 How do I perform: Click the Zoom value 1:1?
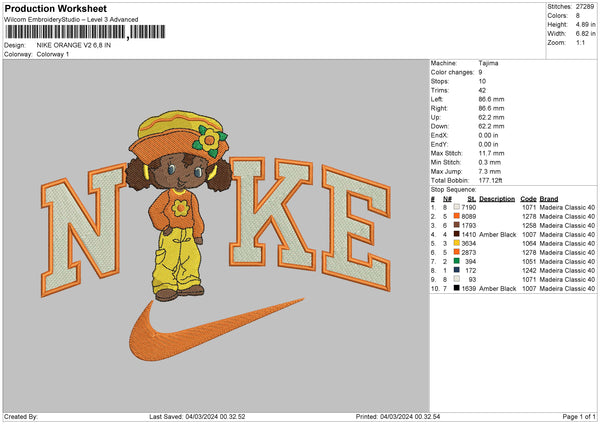[x=580, y=42]
